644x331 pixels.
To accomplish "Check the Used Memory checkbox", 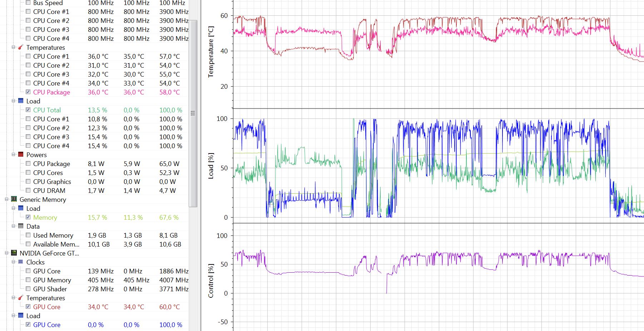I will [28, 235].
